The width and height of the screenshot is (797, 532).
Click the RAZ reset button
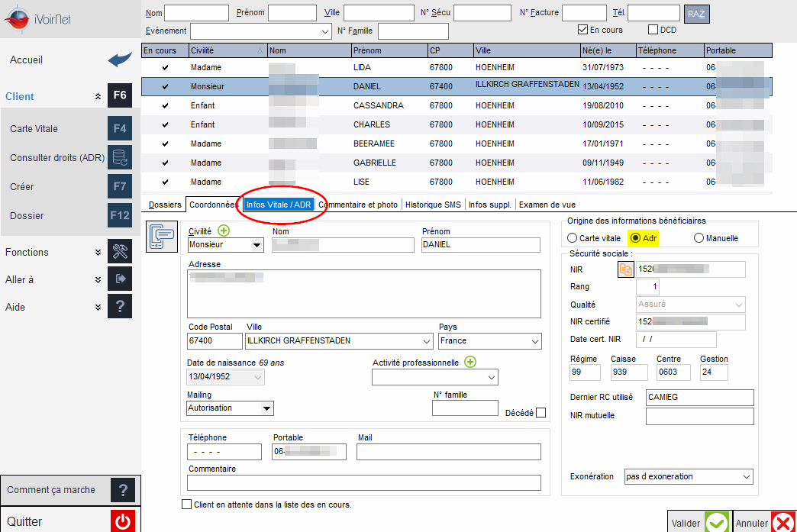696,14
